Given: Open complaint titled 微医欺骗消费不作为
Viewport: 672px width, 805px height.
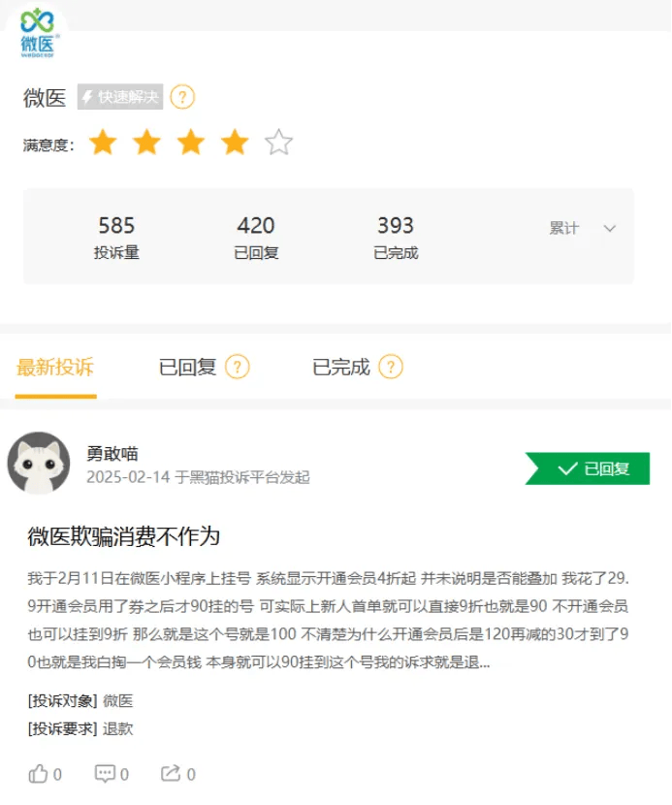Looking at the screenshot, I should 124,536.
